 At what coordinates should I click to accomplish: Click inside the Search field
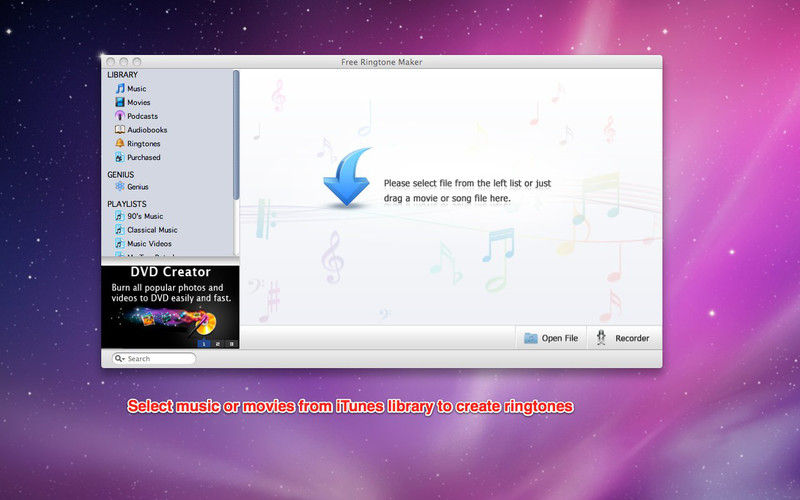click(154, 359)
